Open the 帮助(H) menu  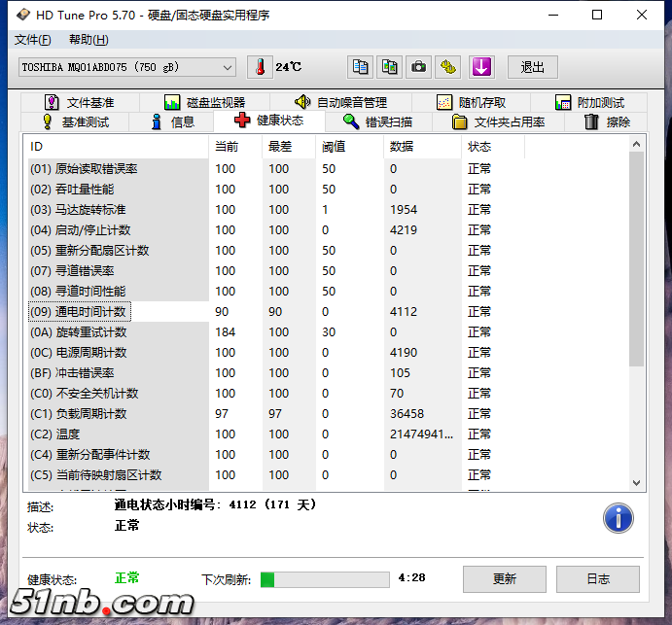(x=88, y=40)
